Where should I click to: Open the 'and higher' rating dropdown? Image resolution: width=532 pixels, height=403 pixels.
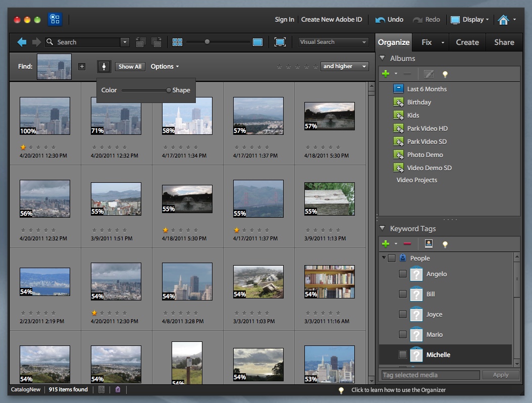coord(345,67)
